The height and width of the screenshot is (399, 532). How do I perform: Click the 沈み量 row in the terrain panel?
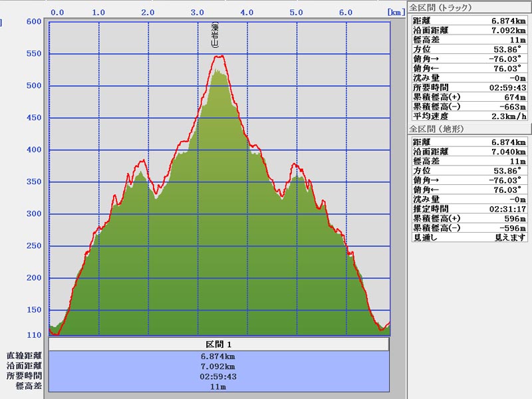pyautogui.click(x=469, y=199)
